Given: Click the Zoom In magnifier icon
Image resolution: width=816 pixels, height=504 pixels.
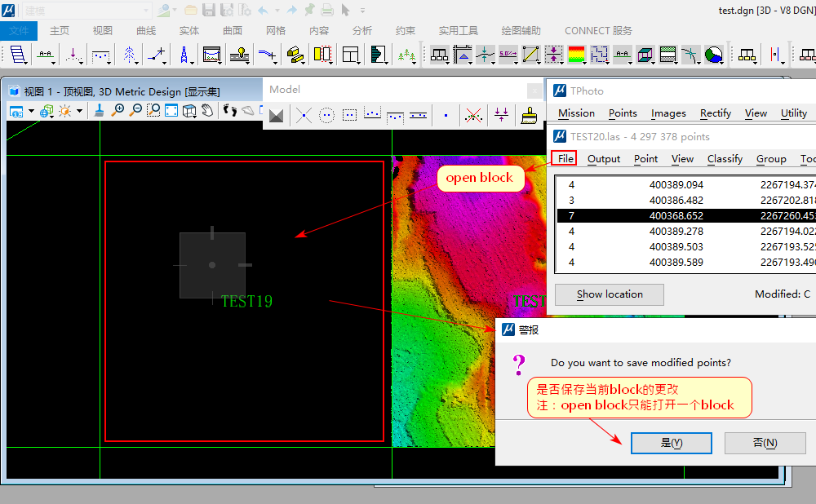Looking at the screenshot, I should click(118, 111).
